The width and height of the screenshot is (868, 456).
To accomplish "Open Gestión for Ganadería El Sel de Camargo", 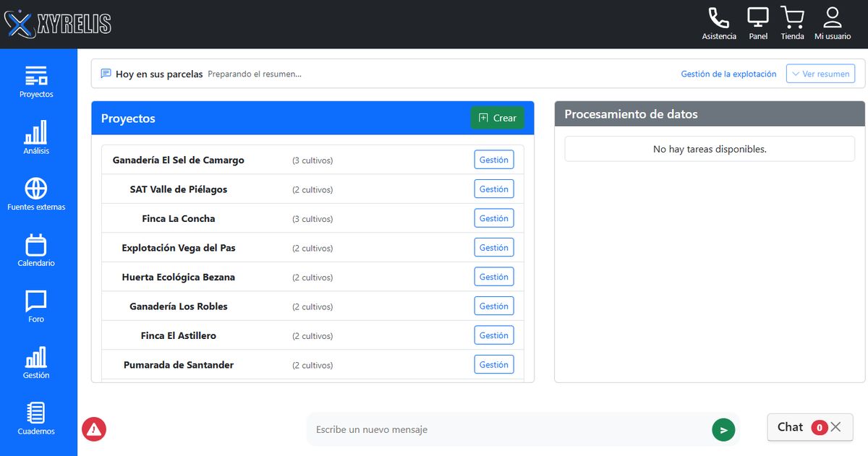I will coord(494,160).
